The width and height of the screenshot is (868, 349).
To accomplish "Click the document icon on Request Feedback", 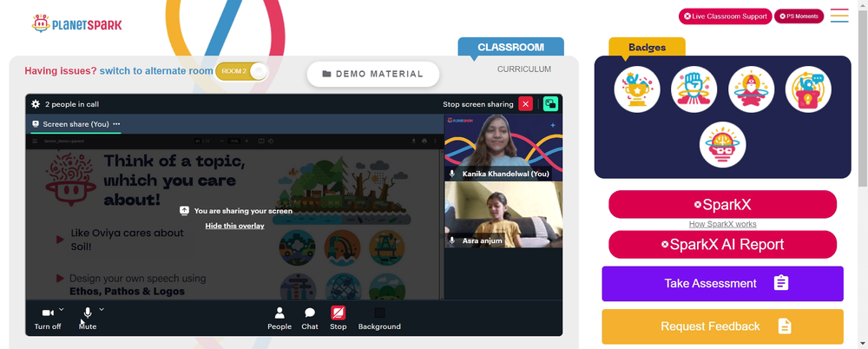I will click(x=785, y=326).
